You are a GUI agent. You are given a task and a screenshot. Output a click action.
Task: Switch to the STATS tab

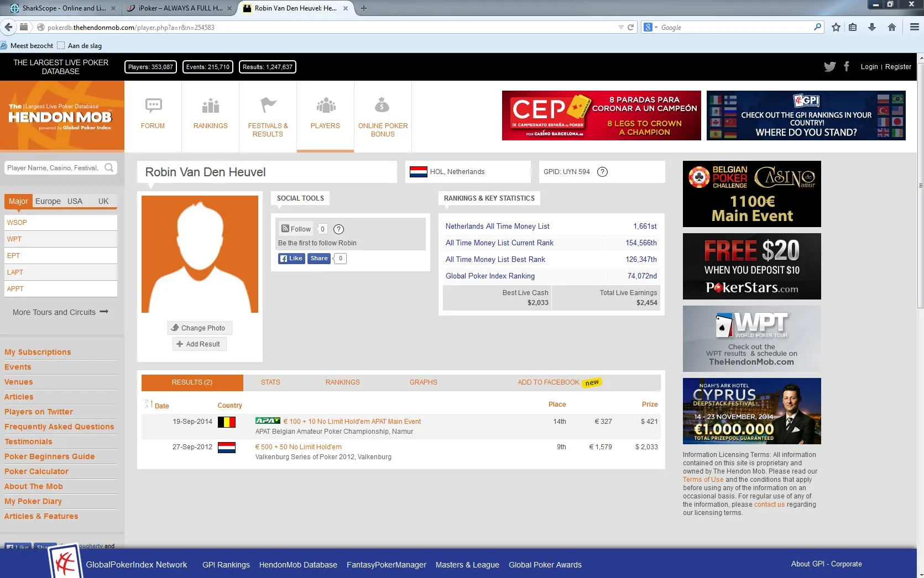point(270,382)
